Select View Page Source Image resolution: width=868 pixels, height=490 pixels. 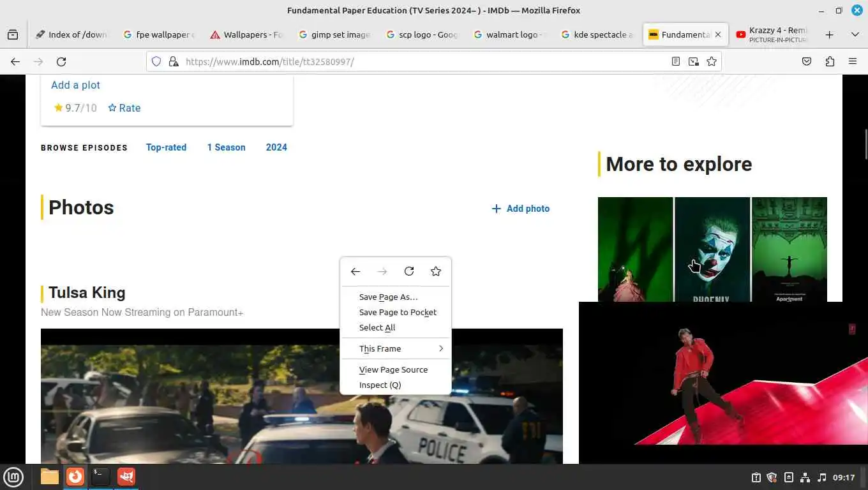tap(396, 369)
